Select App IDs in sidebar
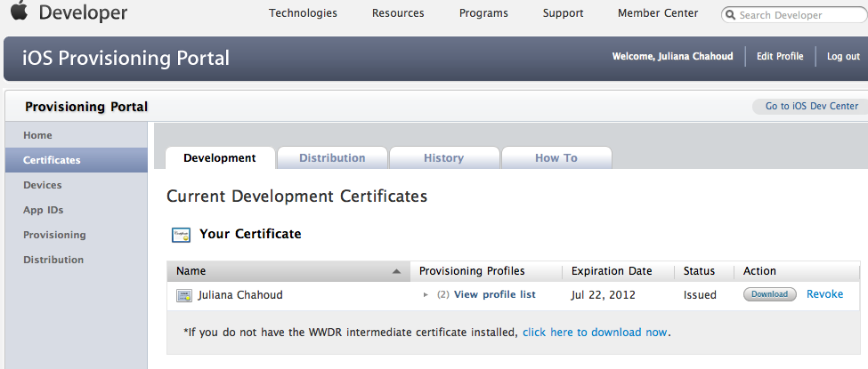 [44, 210]
